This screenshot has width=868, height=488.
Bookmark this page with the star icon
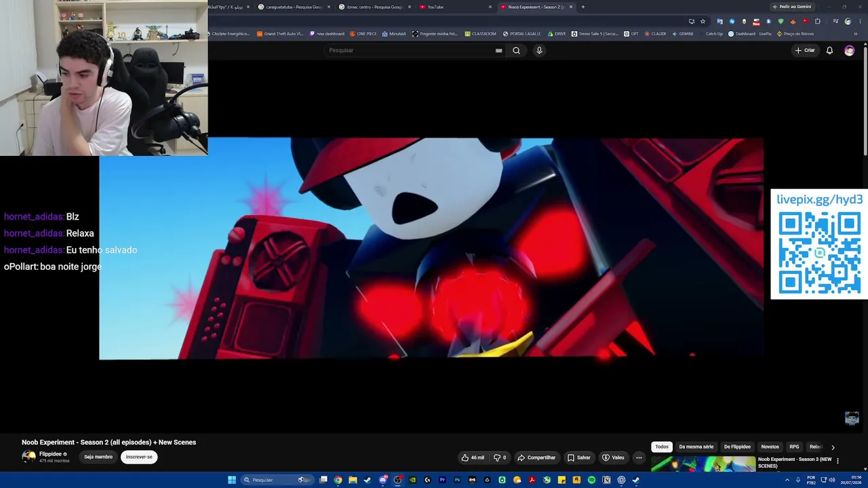703,21
